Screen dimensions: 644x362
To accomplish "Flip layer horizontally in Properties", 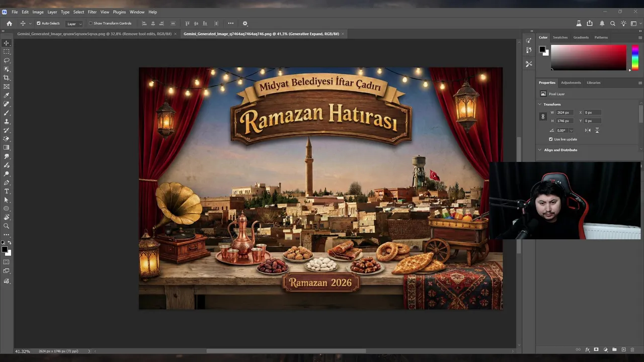I will click(x=588, y=130).
